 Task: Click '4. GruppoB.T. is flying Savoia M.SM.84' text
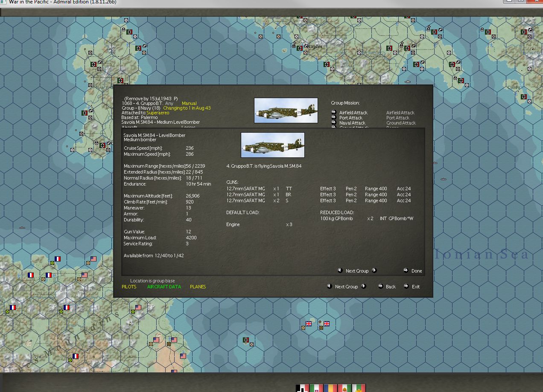coord(263,166)
